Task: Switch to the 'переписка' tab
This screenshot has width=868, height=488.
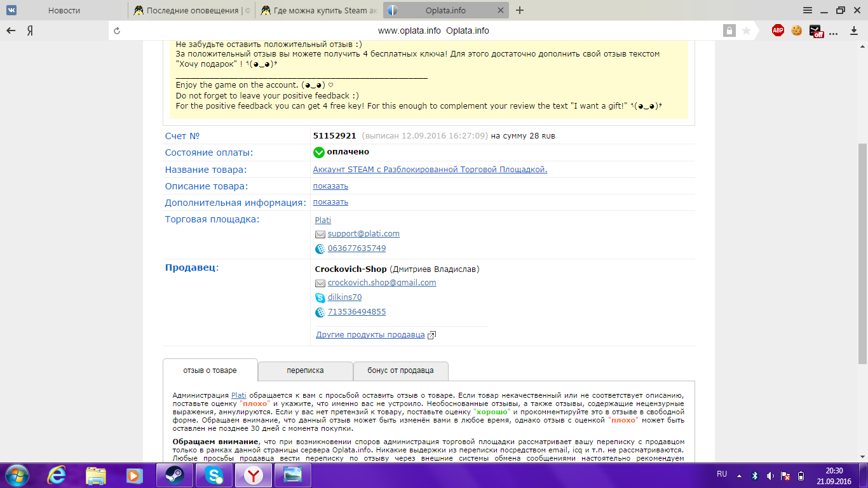Action: pyautogui.click(x=305, y=370)
